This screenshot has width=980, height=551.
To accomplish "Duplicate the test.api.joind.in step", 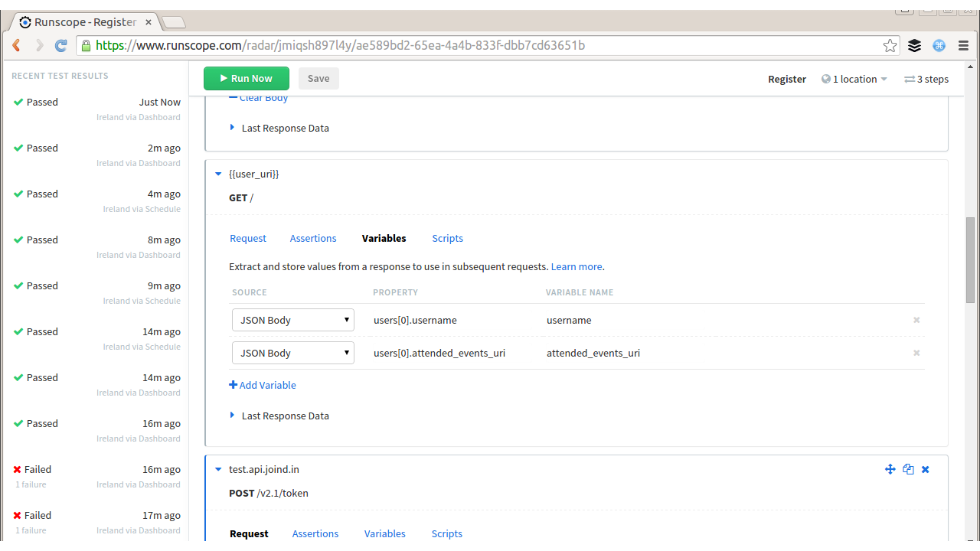I will [908, 469].
